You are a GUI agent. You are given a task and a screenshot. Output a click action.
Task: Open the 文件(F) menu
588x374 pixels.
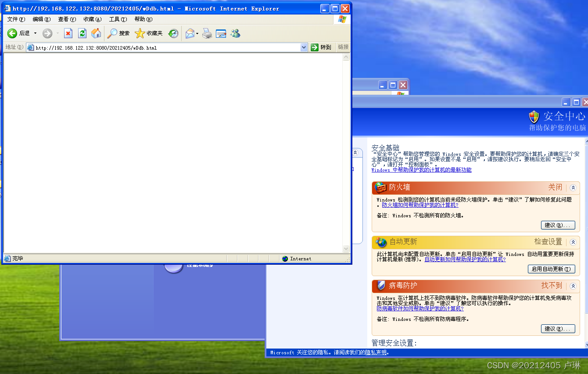point(16,19)
